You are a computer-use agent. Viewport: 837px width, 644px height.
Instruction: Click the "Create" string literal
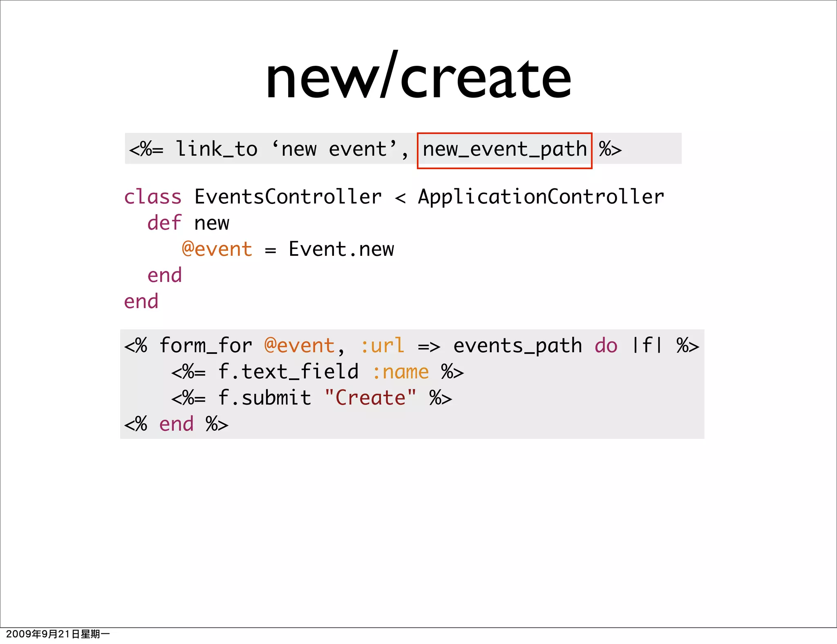370,398
